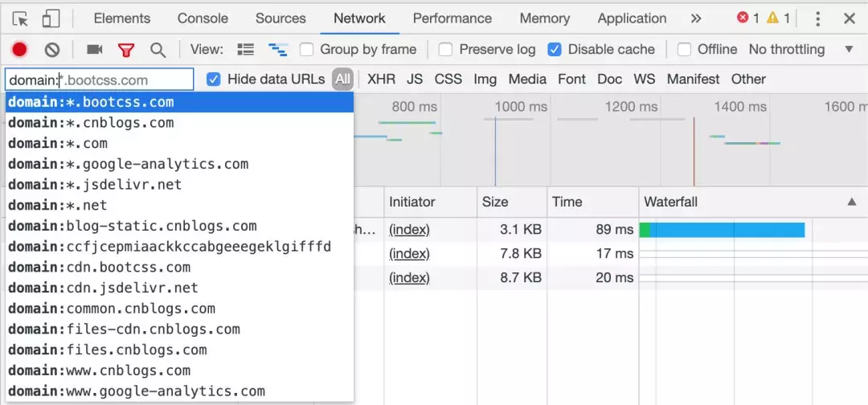868x405 pixels.
Task: Toggle the overview waterfall view icon
Action: click(x=278, y=50)
